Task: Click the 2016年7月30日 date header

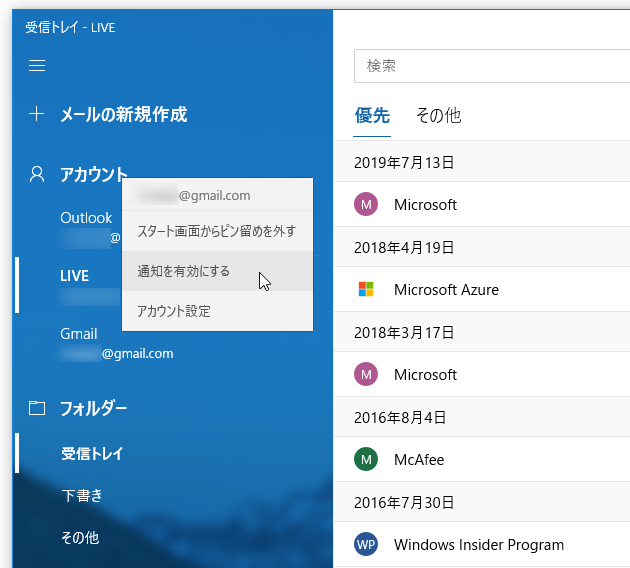Action: [482, 502]
